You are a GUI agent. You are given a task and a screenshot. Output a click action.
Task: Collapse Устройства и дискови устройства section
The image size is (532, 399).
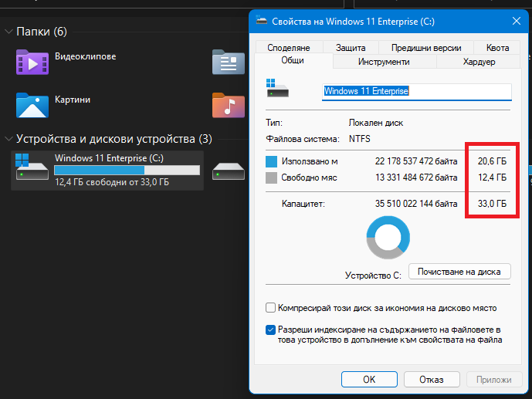tap(8, 139)
